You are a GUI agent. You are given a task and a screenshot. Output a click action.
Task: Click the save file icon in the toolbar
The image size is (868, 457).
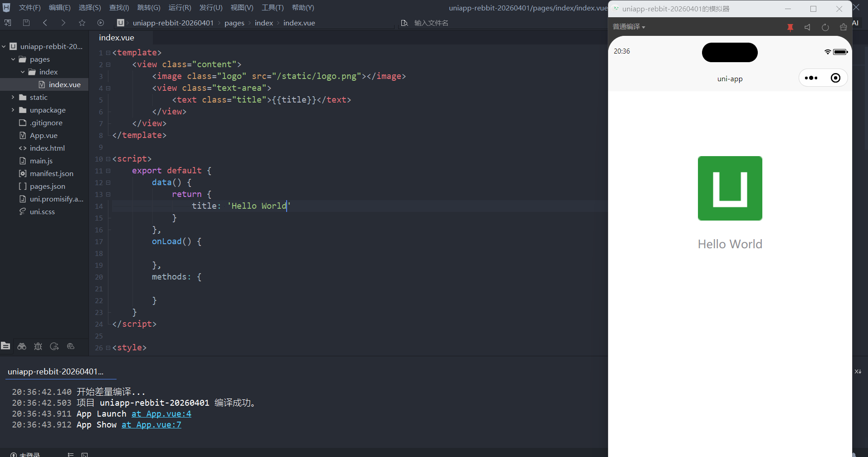point(26,23)
